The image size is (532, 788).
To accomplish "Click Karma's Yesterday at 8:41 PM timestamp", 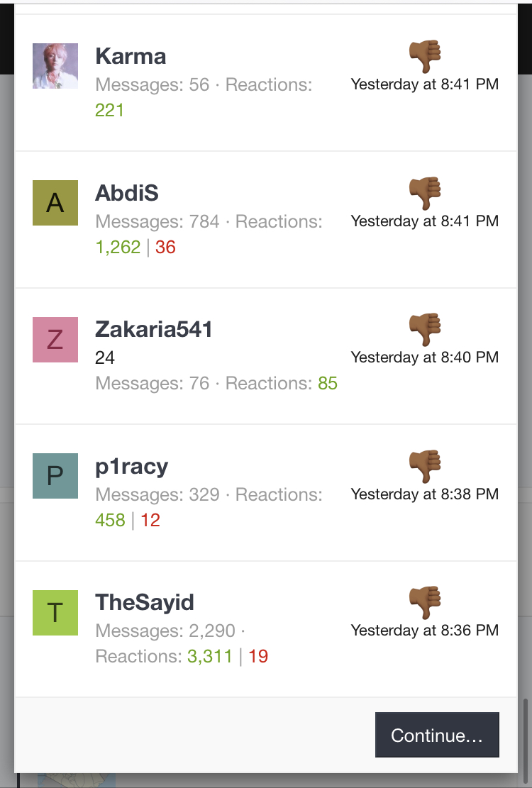I will click(x=425, y=84).
